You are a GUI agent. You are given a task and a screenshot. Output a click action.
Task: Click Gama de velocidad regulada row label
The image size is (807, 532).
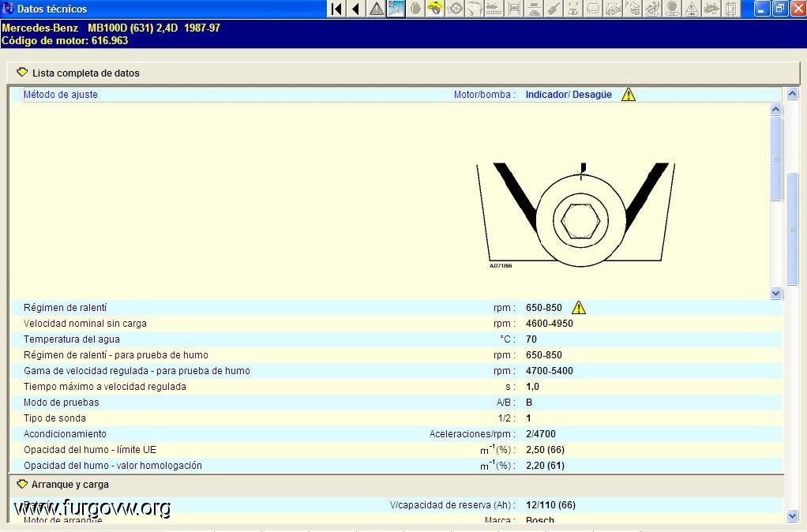click(137, 370)
